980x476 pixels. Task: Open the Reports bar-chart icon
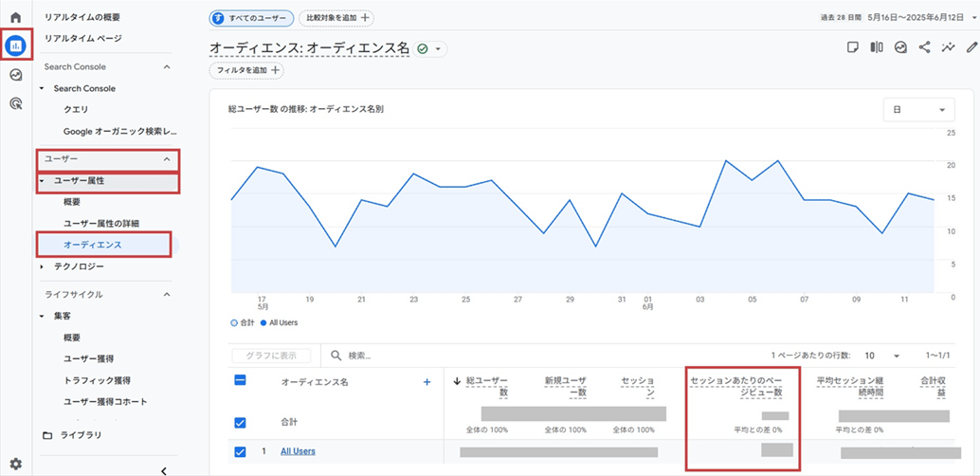point(16,46)
